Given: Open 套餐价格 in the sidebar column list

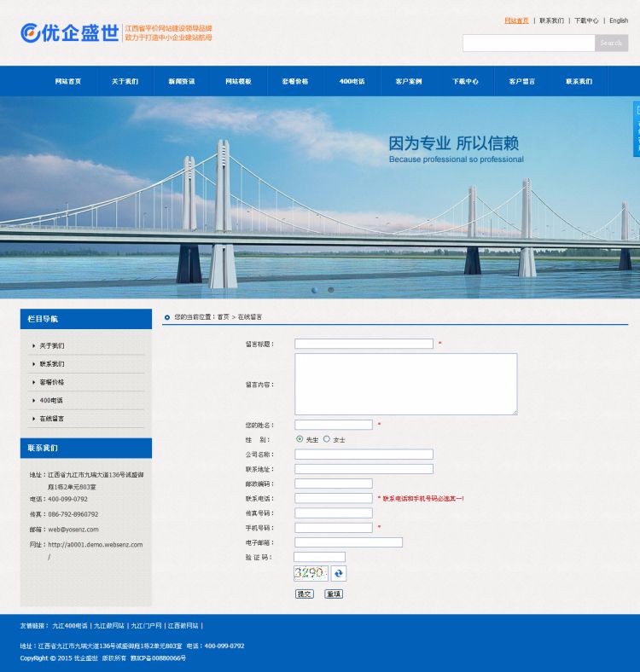Looking at the screenshot, I should [52, 382].
